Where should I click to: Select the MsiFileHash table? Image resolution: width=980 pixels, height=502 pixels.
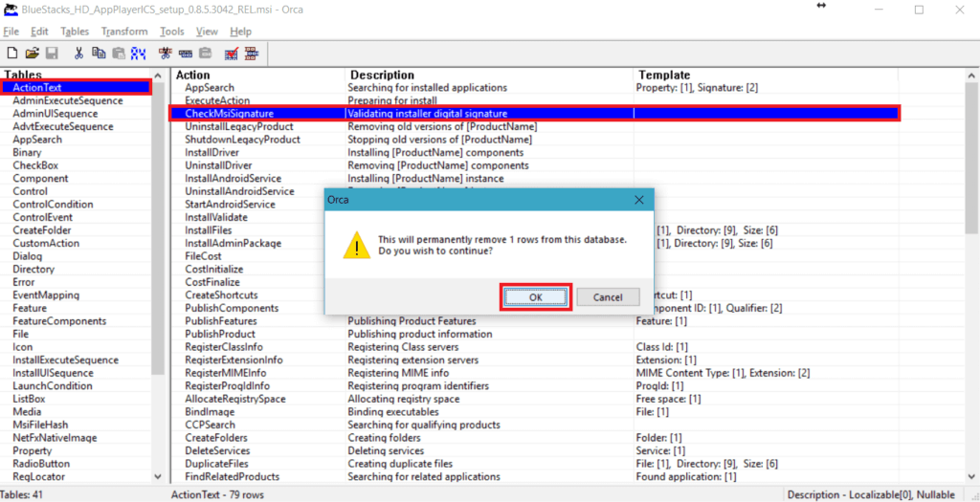coord(40,425)
